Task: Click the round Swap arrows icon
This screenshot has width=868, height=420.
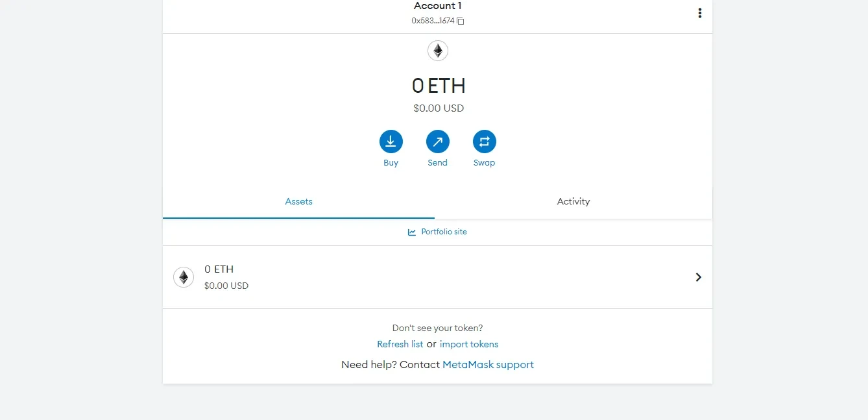Action: tap(484, 142)
